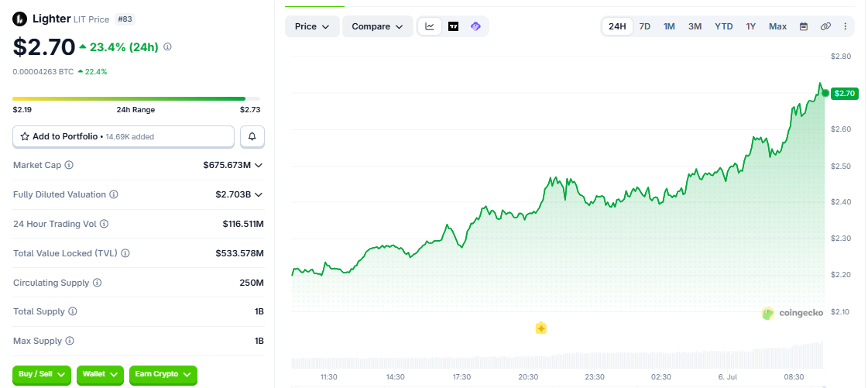Expand the Fully Diluted Valuation chevron
The height and width of the screenshot is (388, 868).
point(259,194)
